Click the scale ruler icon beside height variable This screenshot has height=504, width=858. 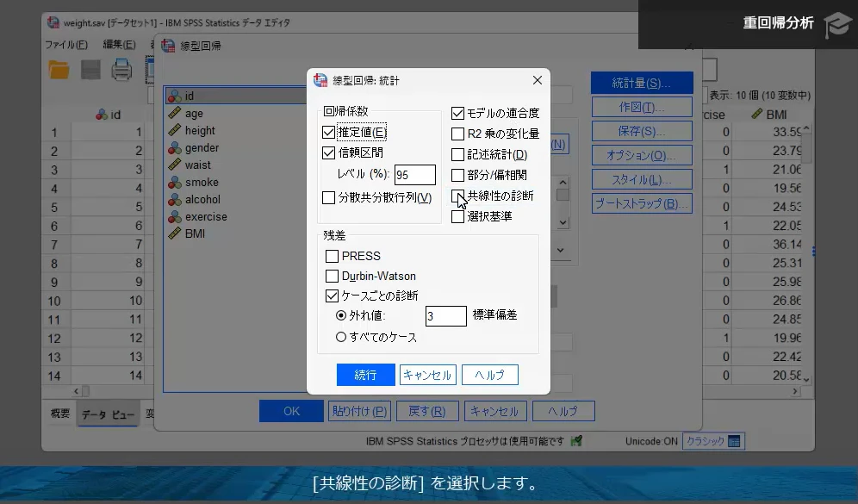(x=177, y=130)
